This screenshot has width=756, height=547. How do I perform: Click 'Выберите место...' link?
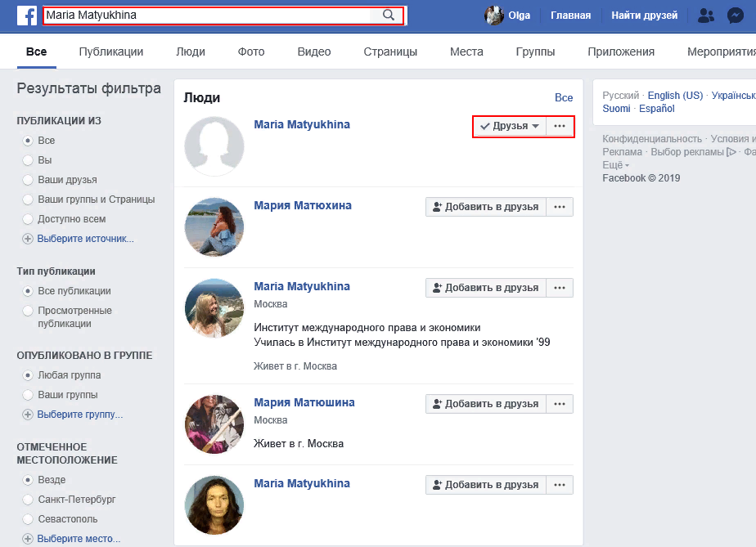click(79, 539)
